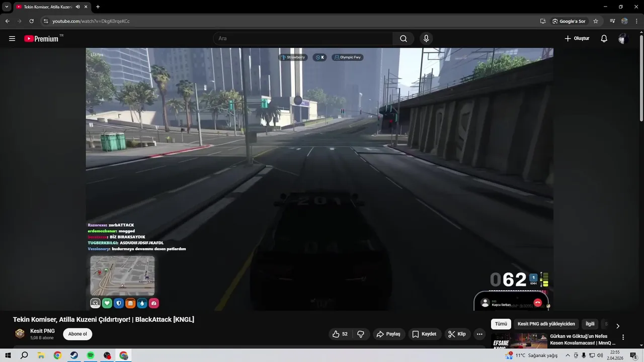Mute the tab via the speaker icon
The image size is (644, 362).
tap(77, 7)
